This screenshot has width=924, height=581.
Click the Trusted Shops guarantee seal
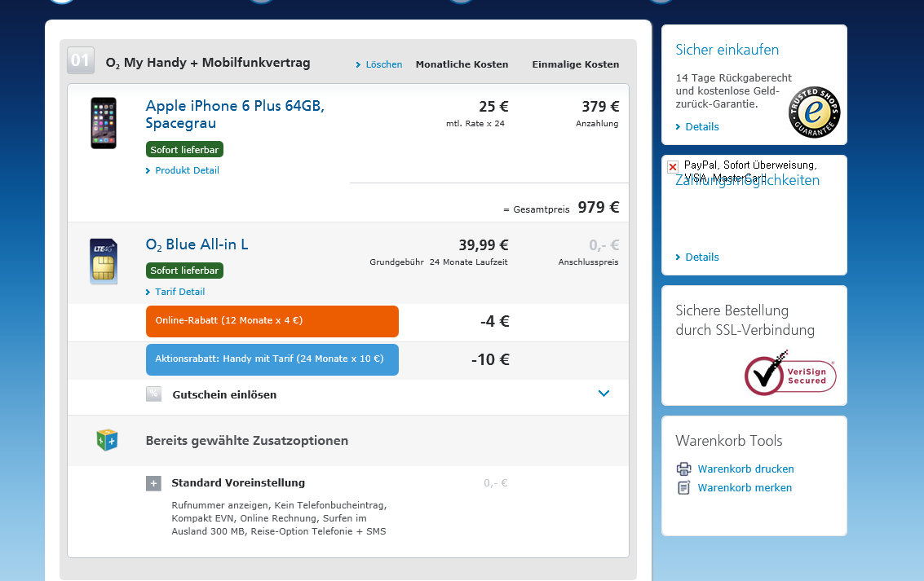tap(815, 112)
